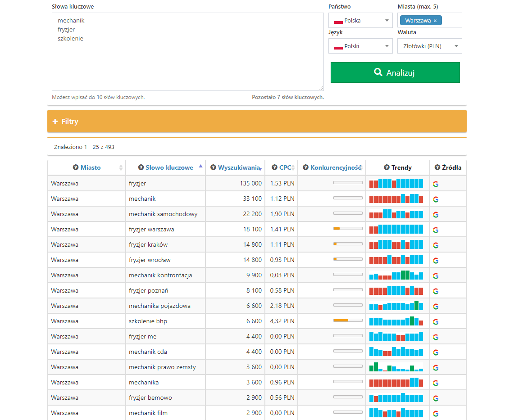This screenshot has width=505, height=420.
Task: Click the help icon beside Źródła header
Action: coord(437,167)
